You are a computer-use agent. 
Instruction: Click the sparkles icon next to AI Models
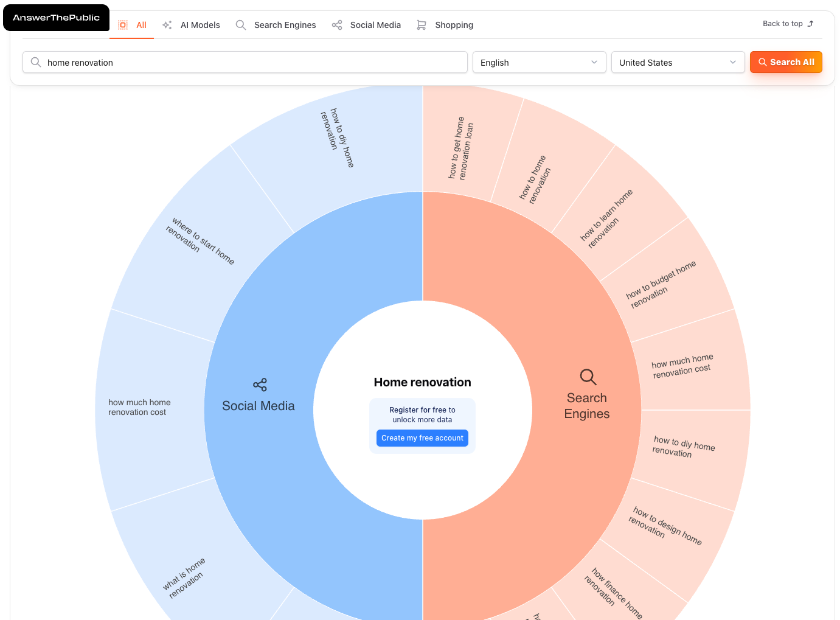point(167,24)
